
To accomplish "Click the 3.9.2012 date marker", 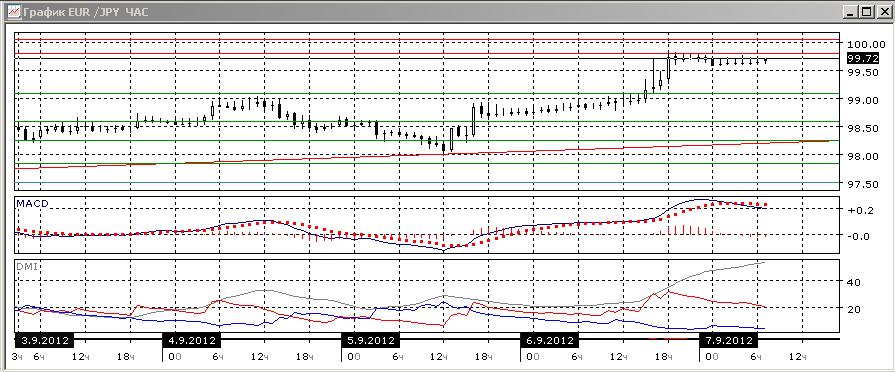I will pos(45,341).
